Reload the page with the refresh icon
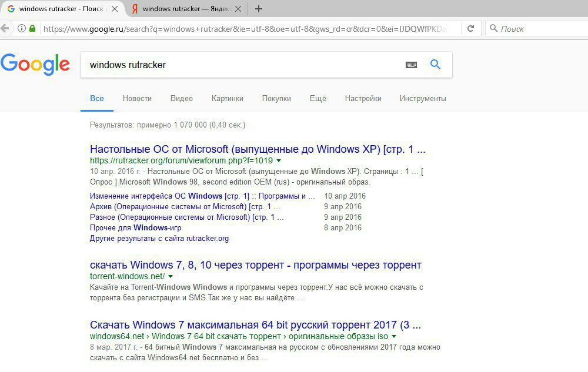588x372 pixels. [470, 28]
